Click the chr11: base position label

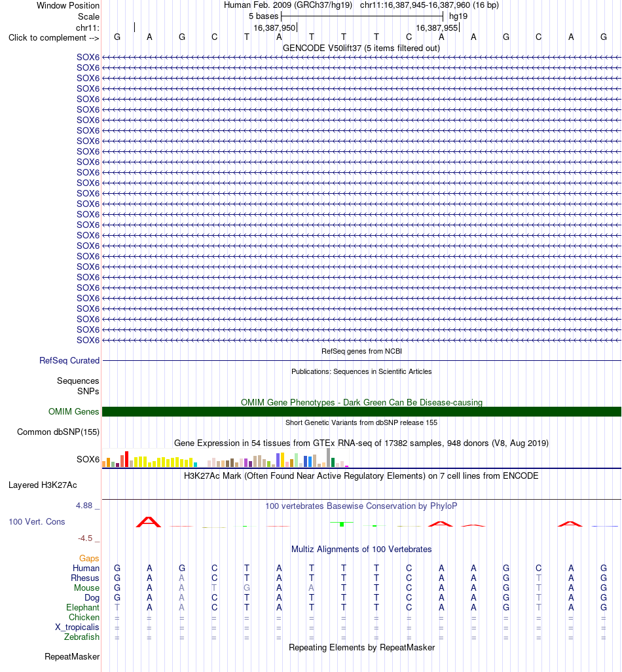(x=87, y=28)
